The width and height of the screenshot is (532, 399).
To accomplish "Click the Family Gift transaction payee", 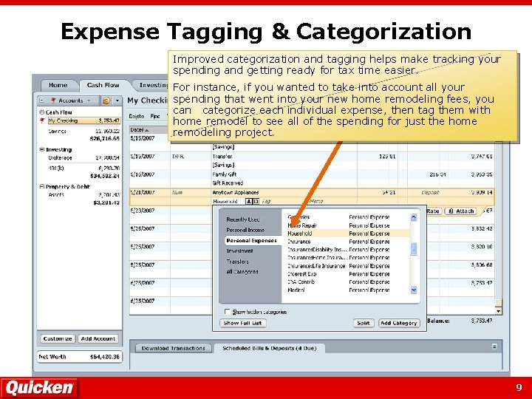I will tap(225, 174).
